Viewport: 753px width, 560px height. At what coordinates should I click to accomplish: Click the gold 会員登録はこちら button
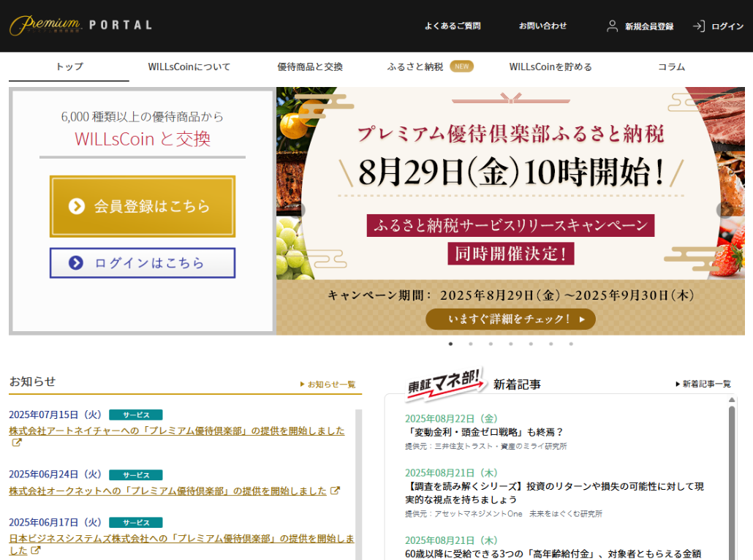[x=143, y=206]
